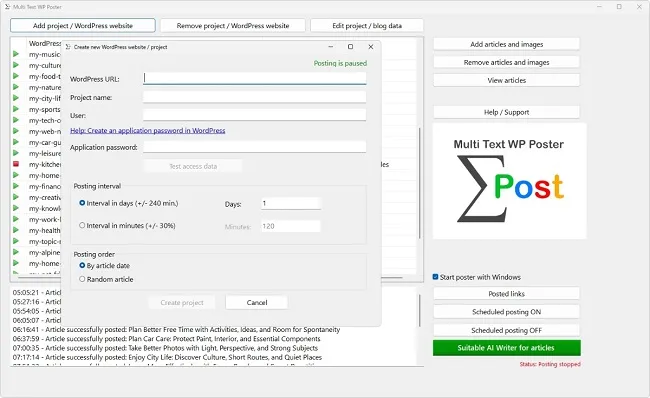Image resolution: width=650 pixels, height=398 pixels.
Task: Click the Minutes value field
Action: pyautogui.click(x=291, y=226)
